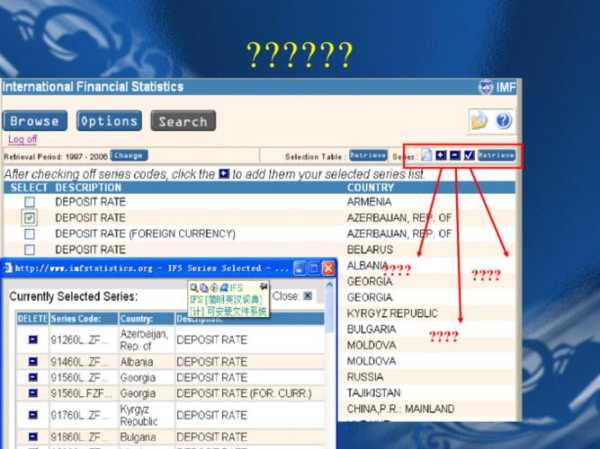Screen dimensions: 600x449
Task: Check the Armenia deposit rate checkbox
Action: click(30, 202)
